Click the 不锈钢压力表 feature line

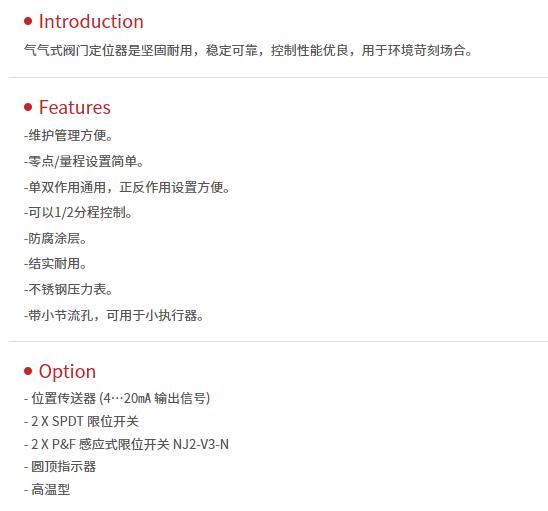point(68,290)
